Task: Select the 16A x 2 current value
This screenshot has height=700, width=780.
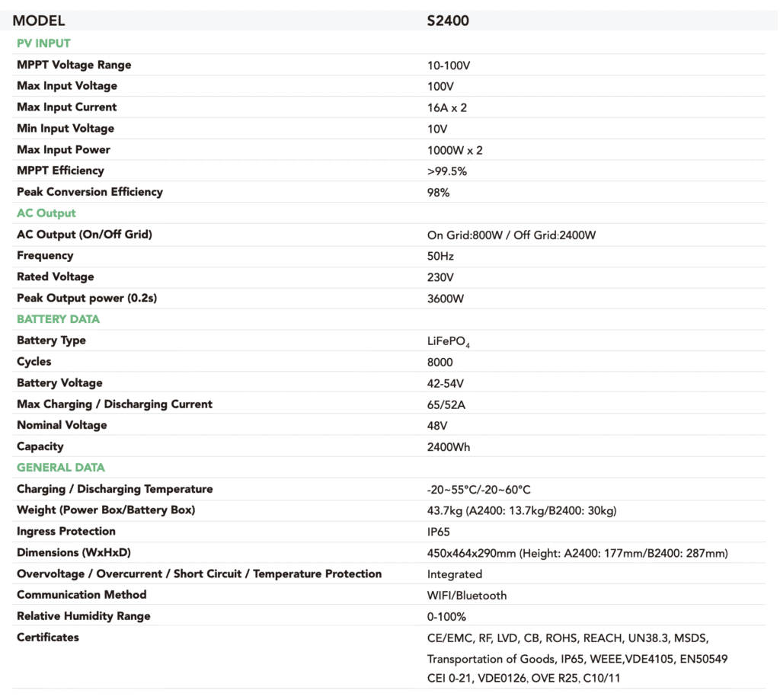Action: click(447, 107)
